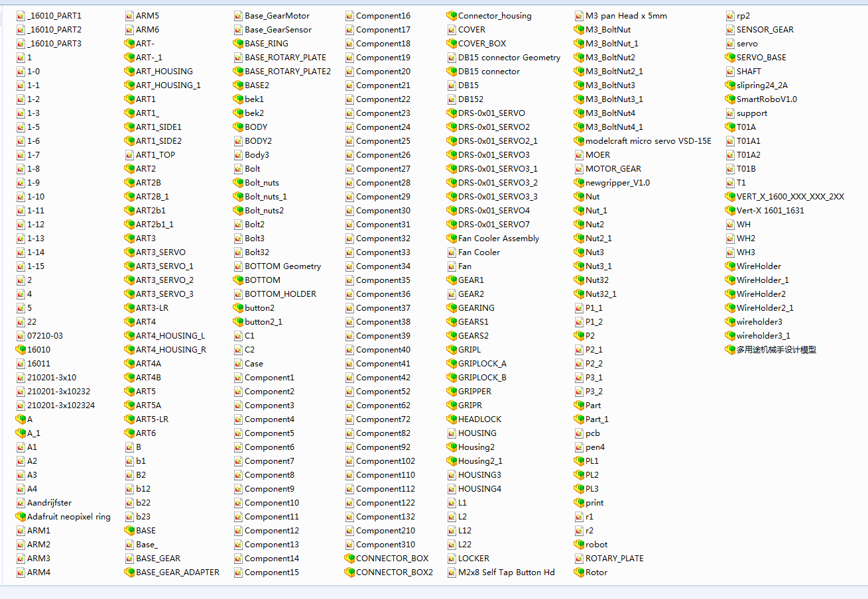Select the M3 pan Head x 5mm file name

tap(627, 16)
